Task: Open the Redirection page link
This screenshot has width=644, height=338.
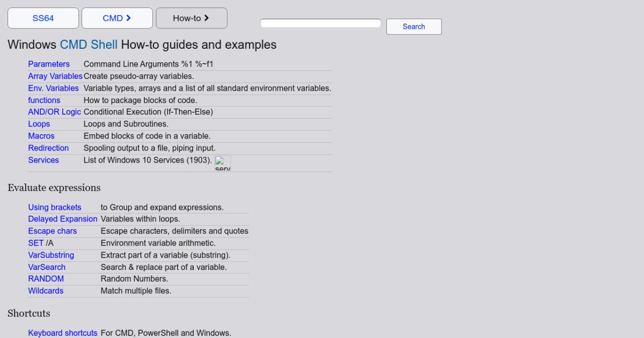Action: tap(48, 148)
